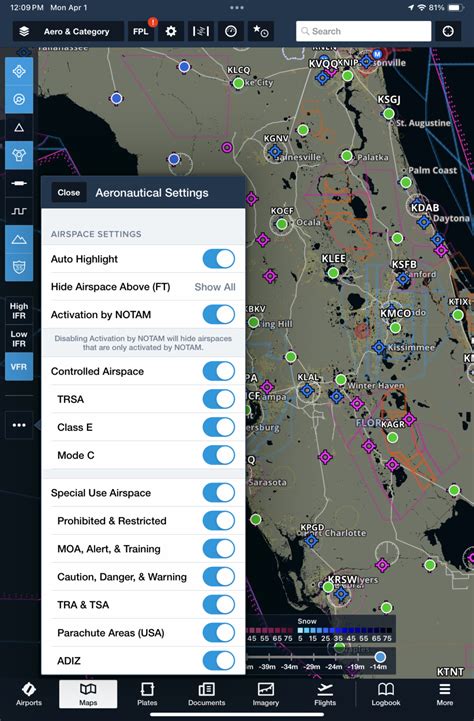Open the route profile view icon

tap(200, 31)
